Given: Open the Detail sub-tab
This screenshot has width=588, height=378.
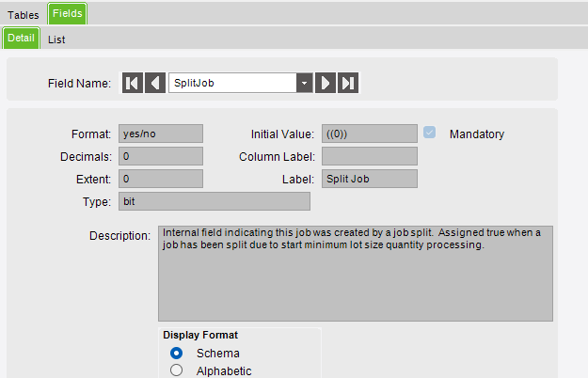Looking at the screenshot, I should click(x=21, y=39).
